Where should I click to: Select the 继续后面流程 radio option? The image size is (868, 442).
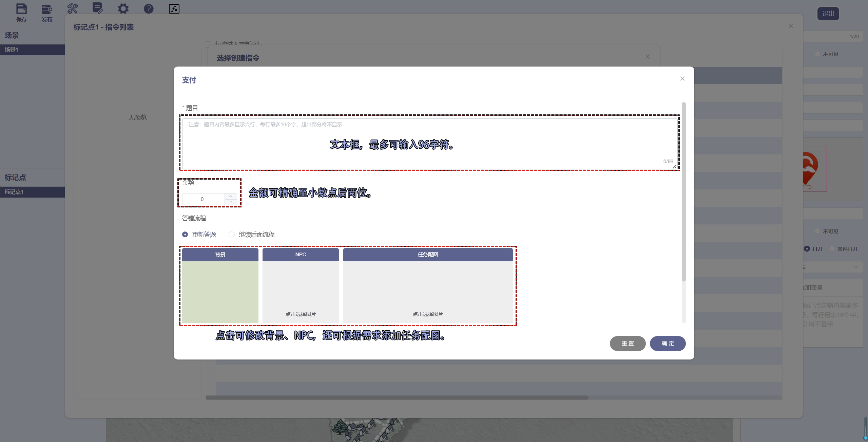click(232, 234)
